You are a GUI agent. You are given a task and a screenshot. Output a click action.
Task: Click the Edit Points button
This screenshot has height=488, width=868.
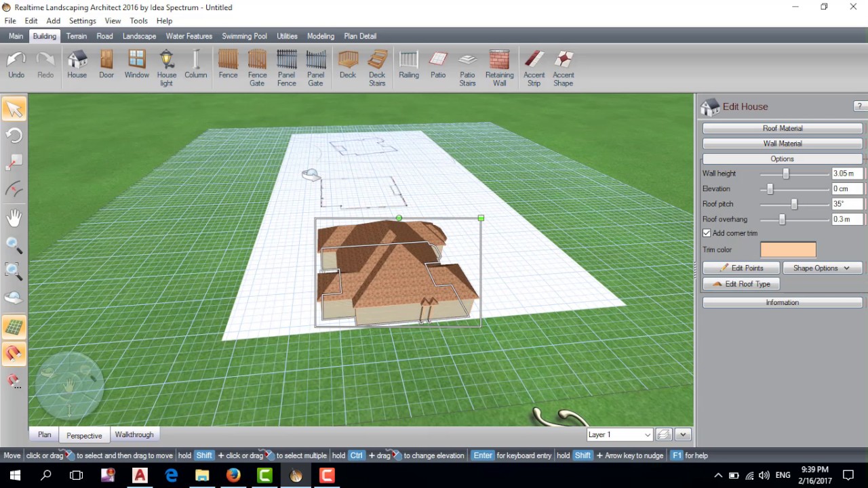(x=741, y=268)
